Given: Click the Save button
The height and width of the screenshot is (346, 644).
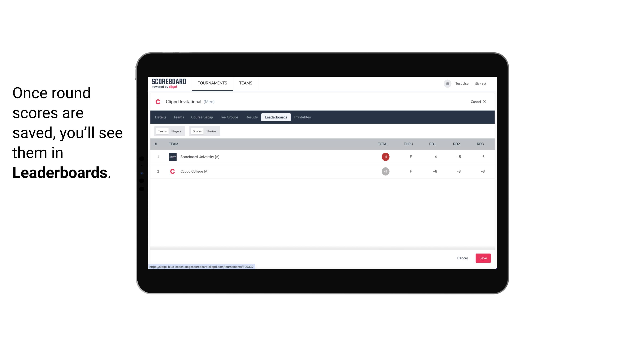Looking at the screenshot, I should click(x=483, y=258).
